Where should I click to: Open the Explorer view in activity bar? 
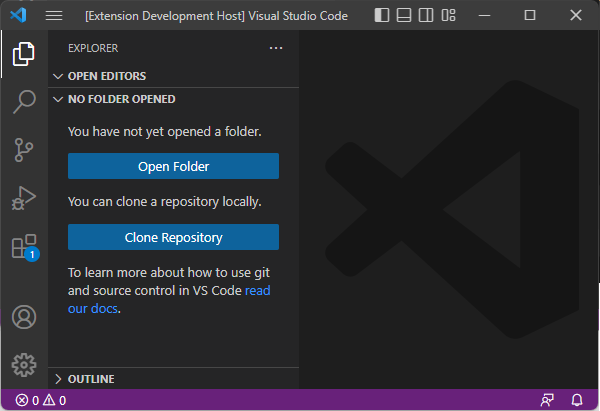tap(24, 54)
